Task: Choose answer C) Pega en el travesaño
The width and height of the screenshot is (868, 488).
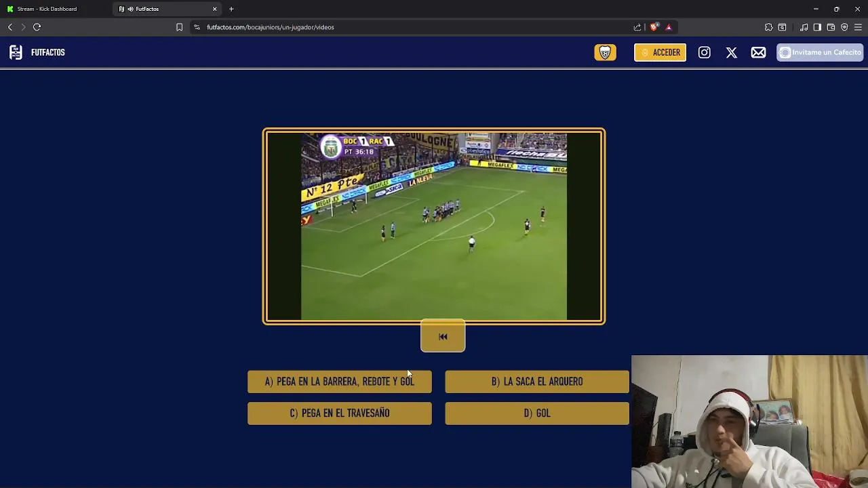Action: coord(339,413)
